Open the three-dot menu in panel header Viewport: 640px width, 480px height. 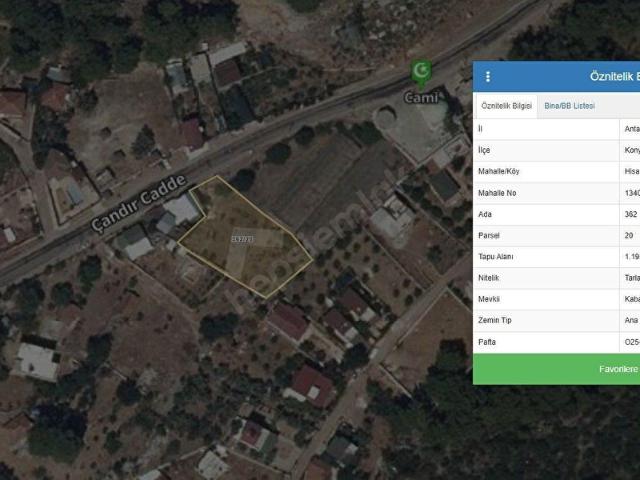click(x=488, y=76)
